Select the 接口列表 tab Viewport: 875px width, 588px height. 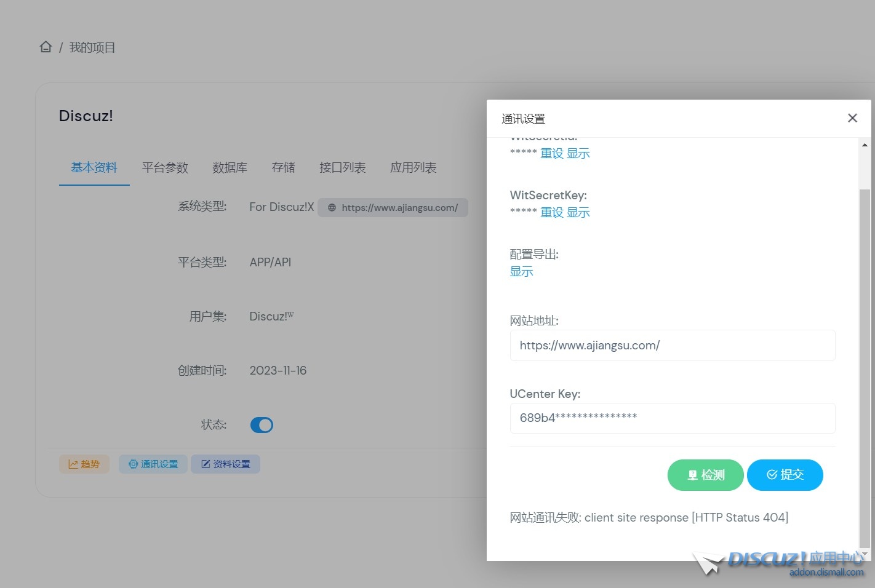pos(342,167)
